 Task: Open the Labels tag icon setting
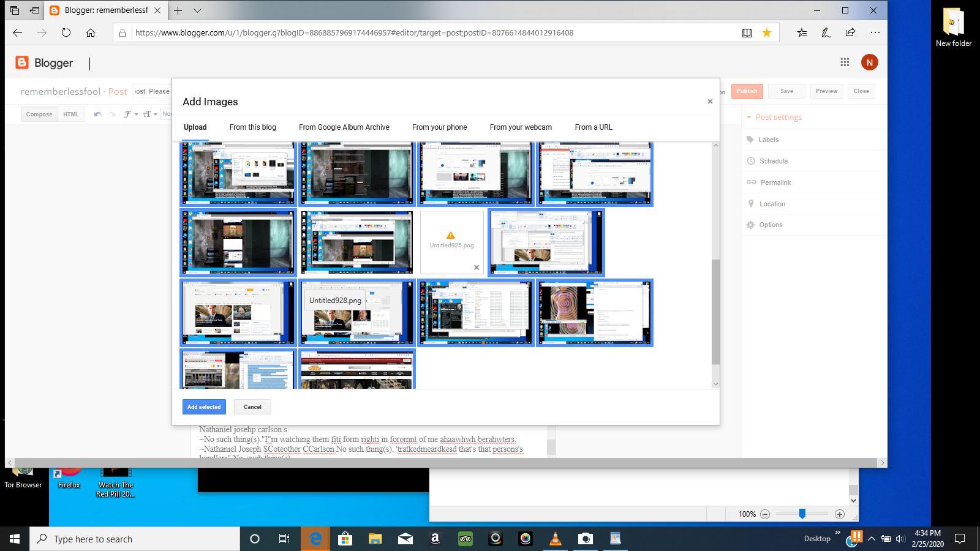[x=750, y=140]
